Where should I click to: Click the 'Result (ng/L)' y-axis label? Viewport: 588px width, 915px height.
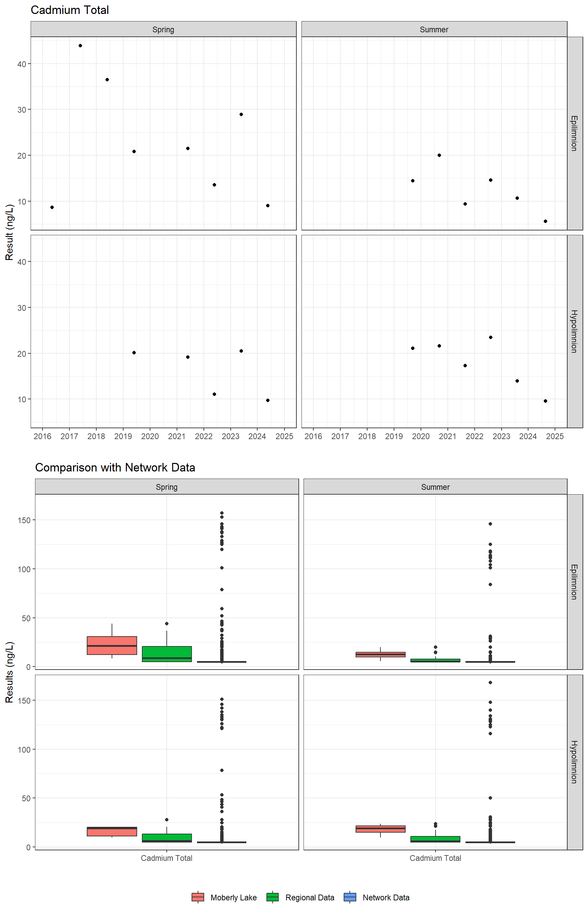tap(10, 232)
